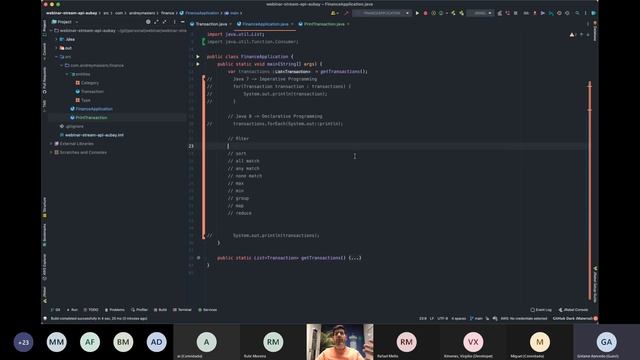Toggle the AWS Explorer sidebar tab
This screenshot has height=360, width=640.
coord(44,267)
